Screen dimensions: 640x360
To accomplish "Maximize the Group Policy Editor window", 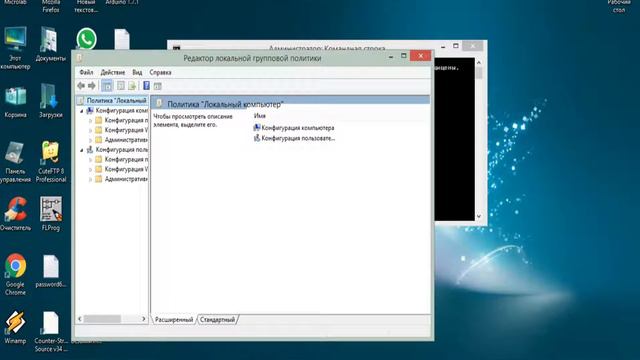I will [x=404, y=56].
